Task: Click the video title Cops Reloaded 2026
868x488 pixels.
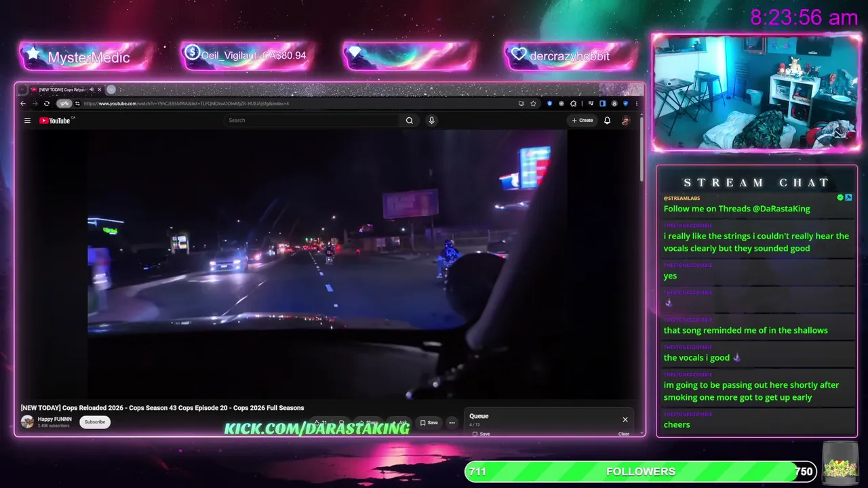Action: click(163, 408)
